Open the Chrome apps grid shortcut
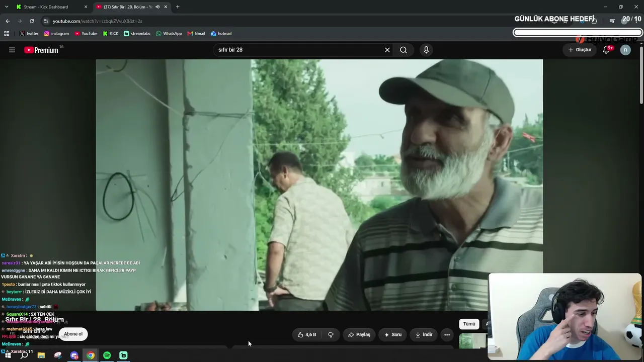The width and height of the screenshot is (644, 362). pos(7,34)
